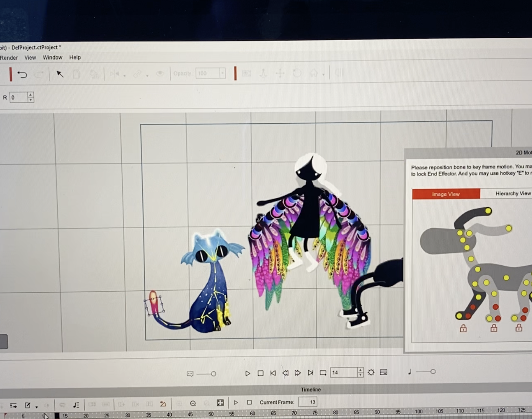
Task: Open the Window menu
Action: coord(52,57)
